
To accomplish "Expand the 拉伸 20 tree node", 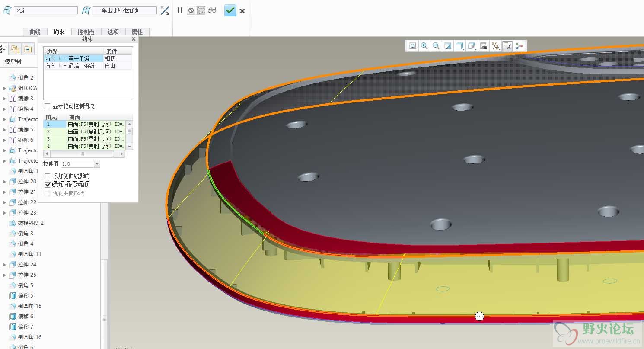I will point(4,182).
